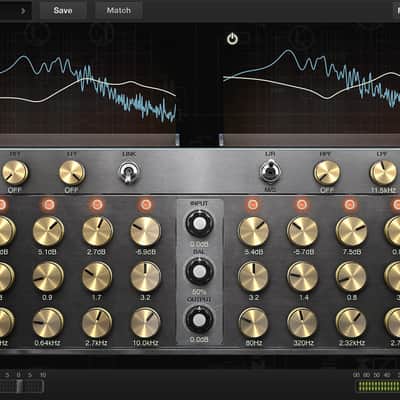Click the Q knob reading 0.9
Image resolution: width=400 pixels, height=400 pixels.
[48, 277]
